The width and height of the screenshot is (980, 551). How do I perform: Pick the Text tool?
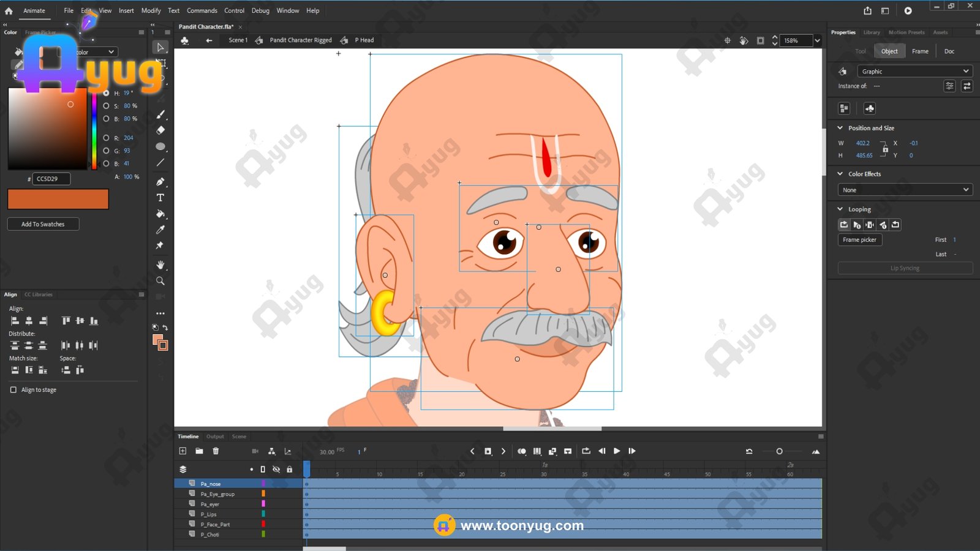pos(160,198)
